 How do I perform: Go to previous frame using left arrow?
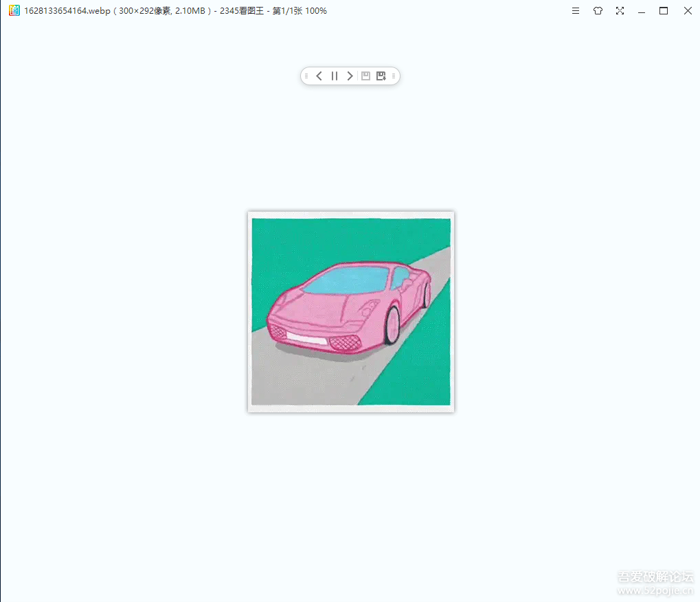(x=319, y=76)
